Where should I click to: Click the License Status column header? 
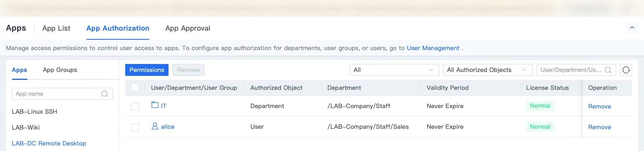point(547,88)
